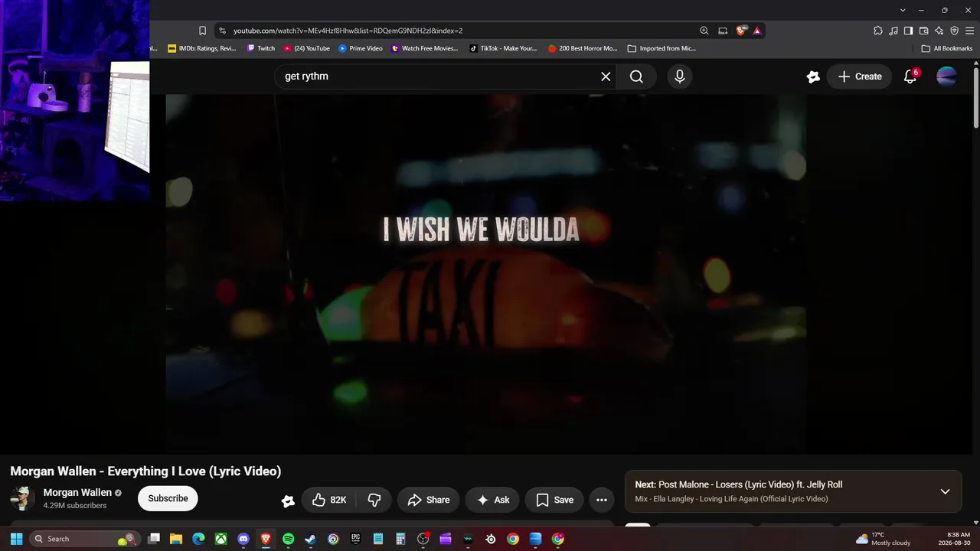Click the zoom magnifier in address bar

tap(704, 31)
